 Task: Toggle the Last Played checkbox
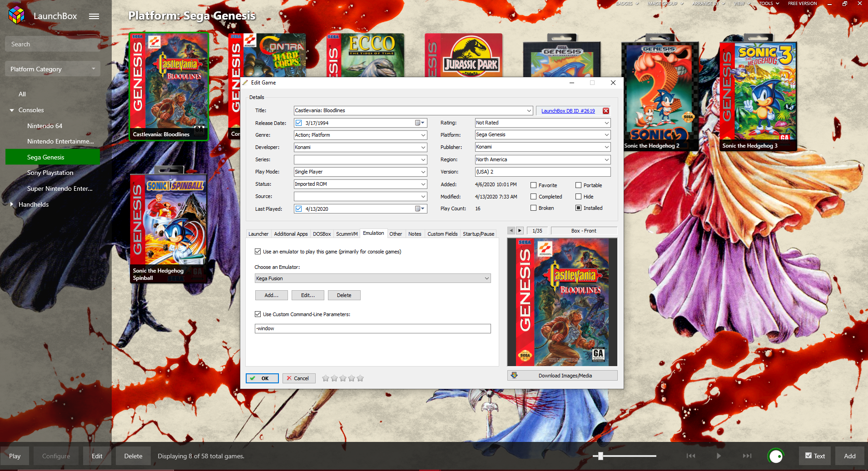click(x=298, y=209)
